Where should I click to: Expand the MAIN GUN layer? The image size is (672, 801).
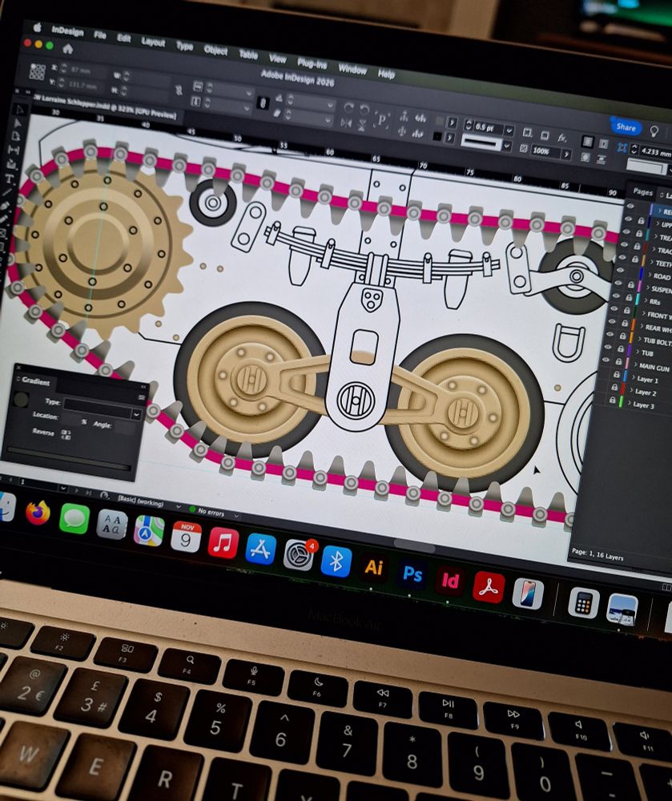[x=634, y=365]
